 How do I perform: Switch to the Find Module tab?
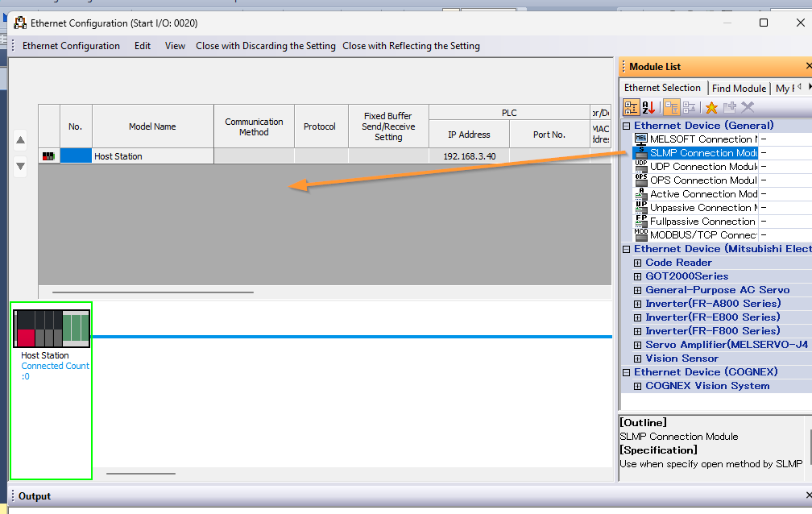pos(739,88)
